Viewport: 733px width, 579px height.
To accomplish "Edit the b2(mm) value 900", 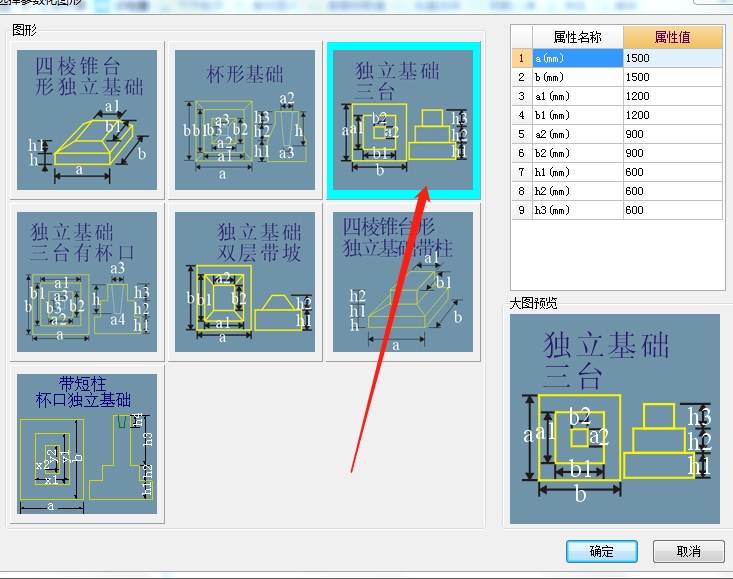I will click(x=673, y=153).
